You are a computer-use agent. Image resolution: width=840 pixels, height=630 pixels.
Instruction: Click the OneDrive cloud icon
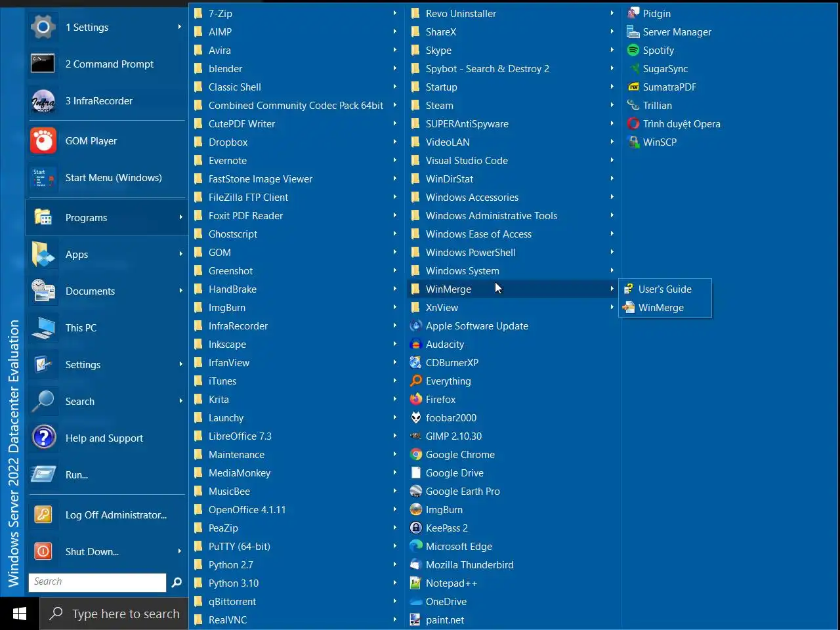[x=415, y=601]
